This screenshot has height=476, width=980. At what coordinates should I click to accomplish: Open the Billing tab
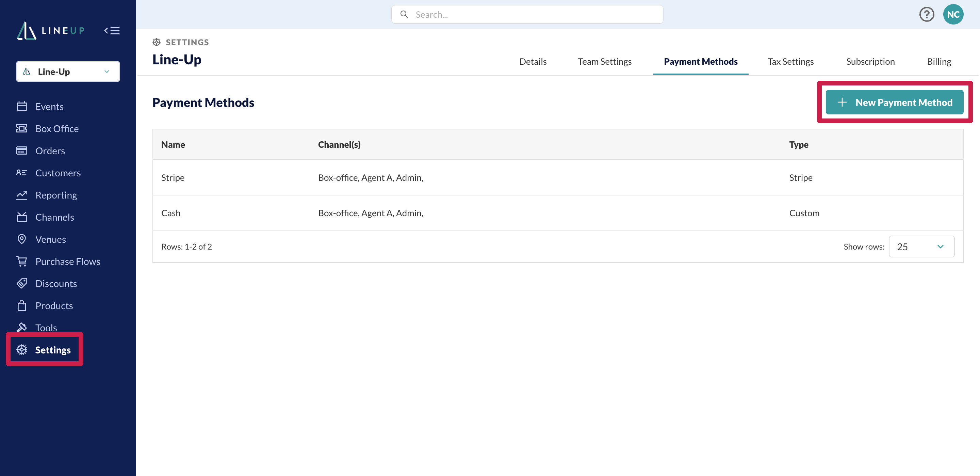coord(938,61)
